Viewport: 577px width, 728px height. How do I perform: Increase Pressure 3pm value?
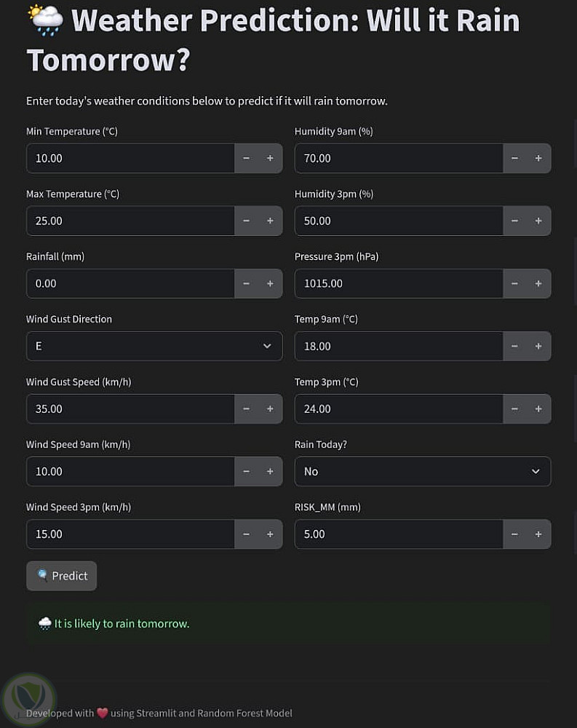538,283
